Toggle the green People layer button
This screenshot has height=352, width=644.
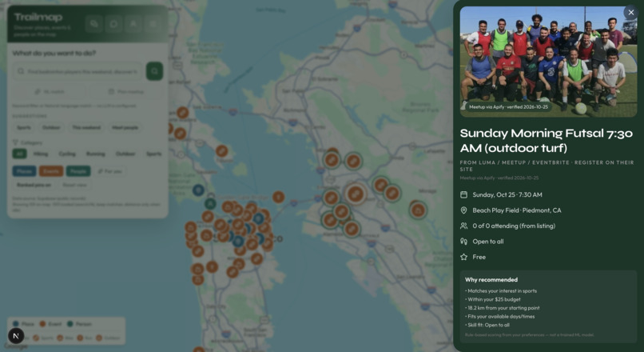[78, 171]
